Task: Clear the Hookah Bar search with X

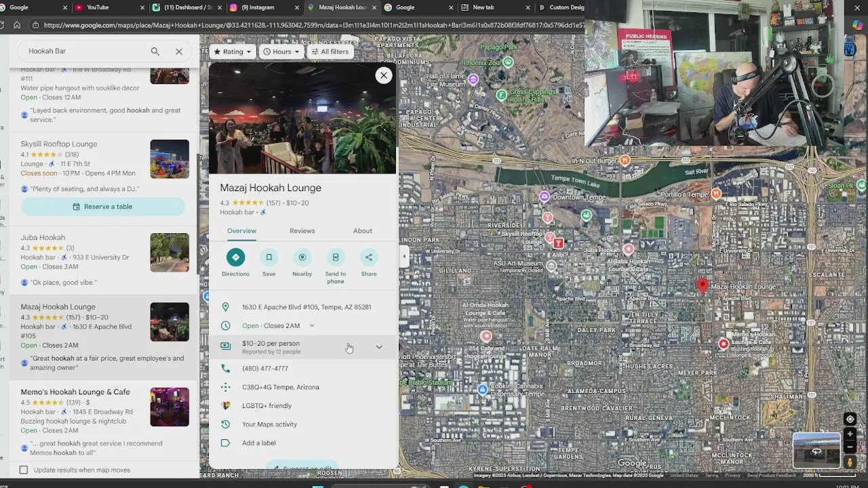Action: (179, 52)
